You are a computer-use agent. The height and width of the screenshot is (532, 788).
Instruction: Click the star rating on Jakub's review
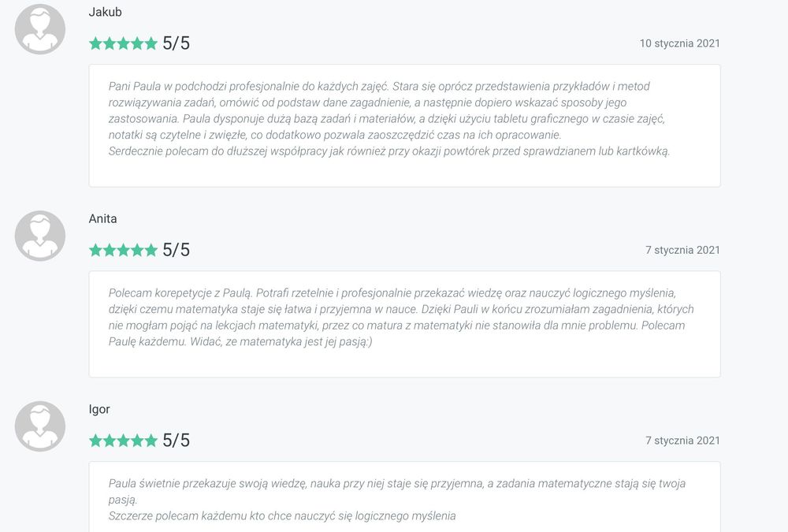click(123, 43)
